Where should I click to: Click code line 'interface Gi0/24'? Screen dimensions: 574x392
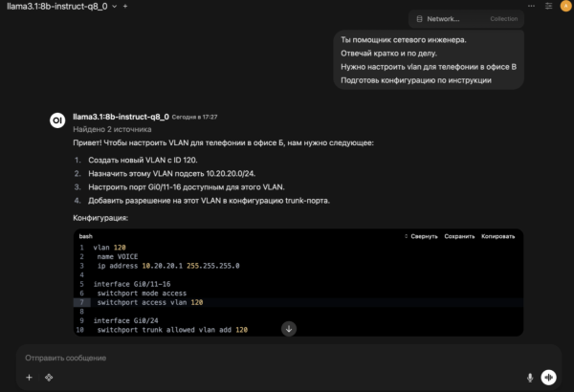click(125, 320)
